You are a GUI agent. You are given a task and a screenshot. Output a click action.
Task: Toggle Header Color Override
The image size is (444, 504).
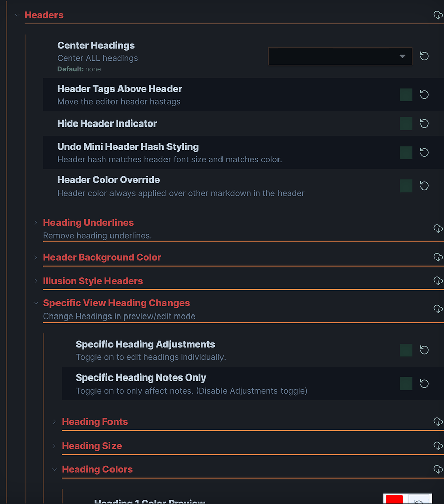[406, 186]
